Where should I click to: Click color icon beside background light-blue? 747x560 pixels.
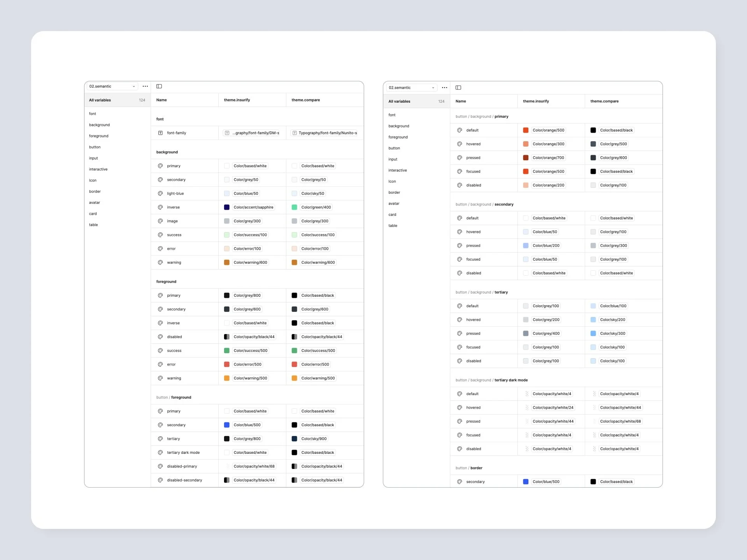[x=160, y=194]
